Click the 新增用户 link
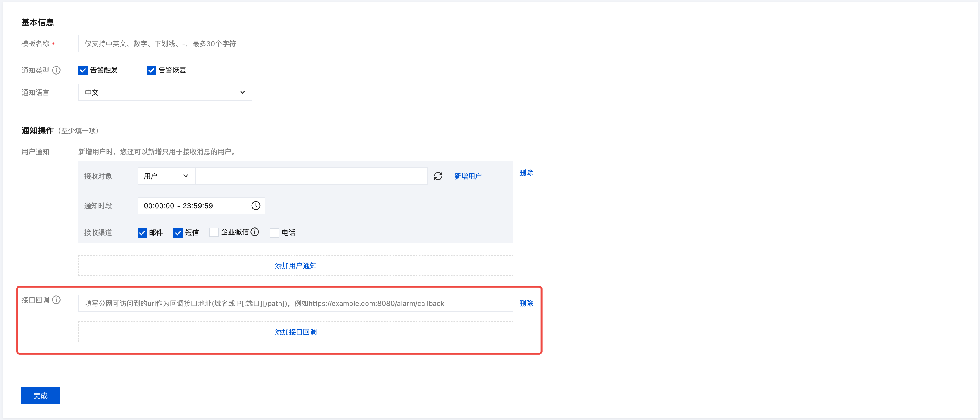 coord(468,176)
